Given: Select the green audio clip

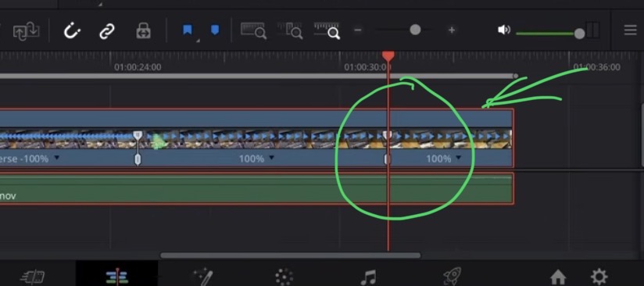Looking at the screenshot, I should click(x=256, y=188).
